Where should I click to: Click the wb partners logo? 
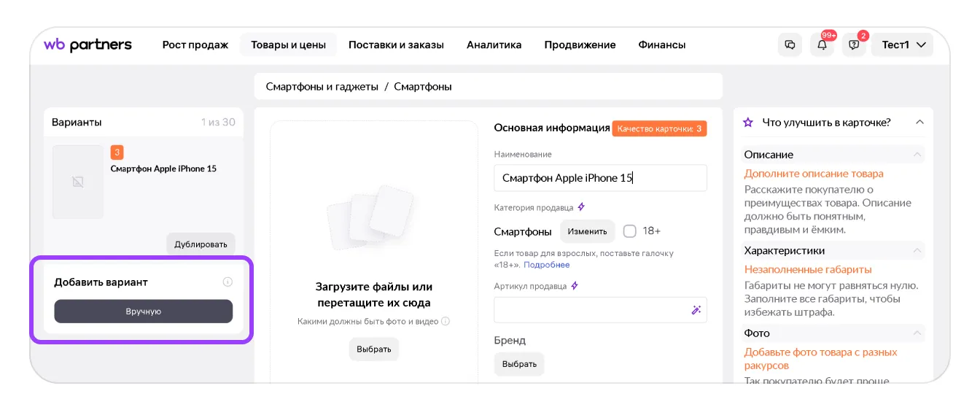point(87,45)
